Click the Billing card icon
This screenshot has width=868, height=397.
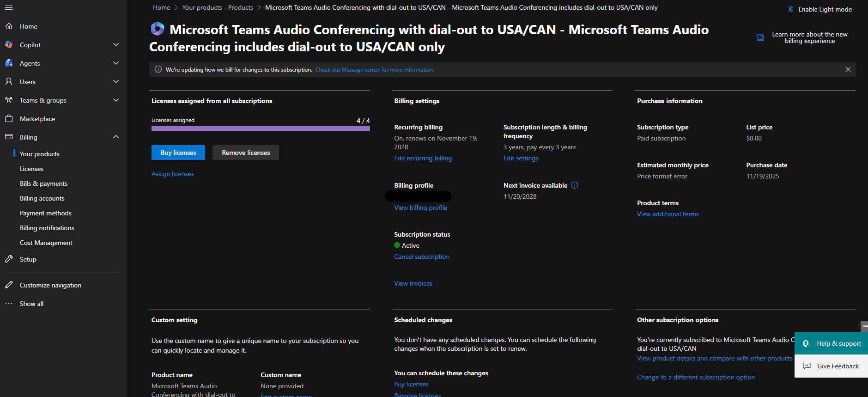(9, 137)
